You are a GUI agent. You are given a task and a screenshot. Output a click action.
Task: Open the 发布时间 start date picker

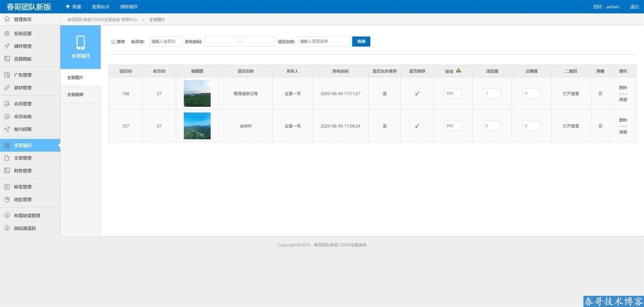[221, 42]
